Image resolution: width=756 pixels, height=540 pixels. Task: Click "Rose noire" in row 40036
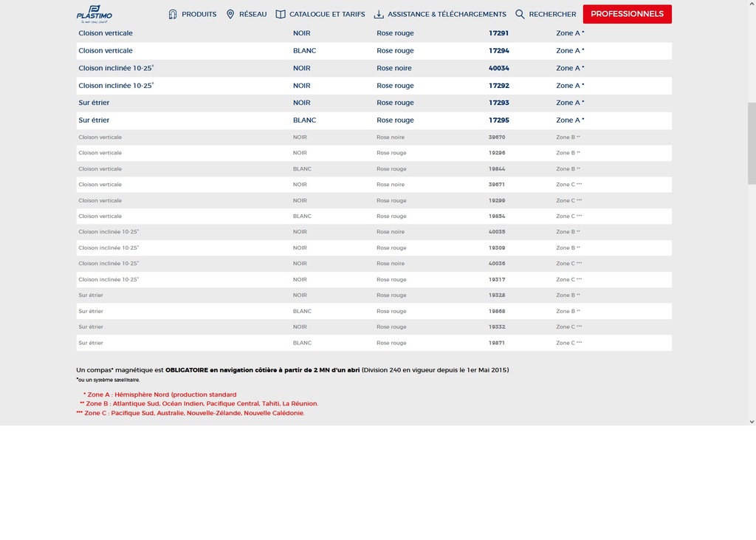click(x=391, y=264)
